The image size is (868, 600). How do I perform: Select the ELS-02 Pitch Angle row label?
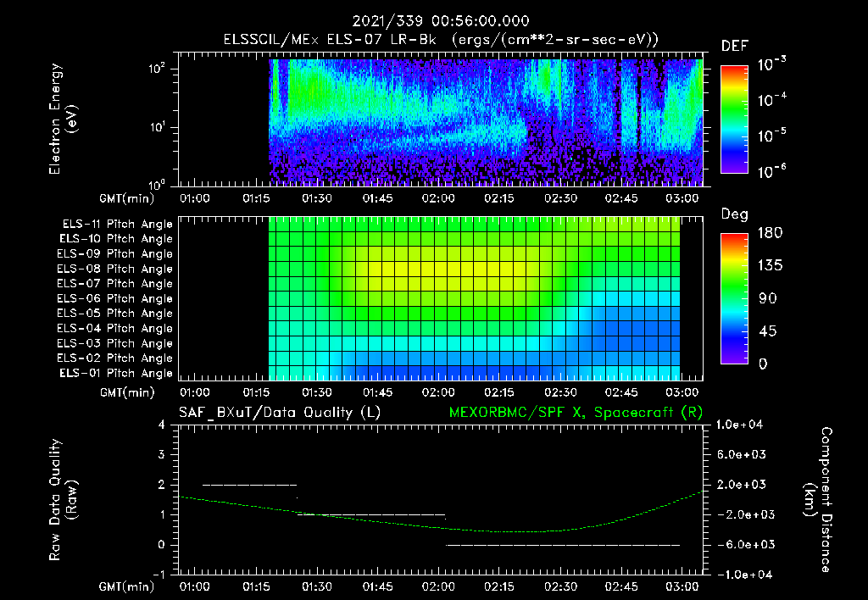click(114, 358)
